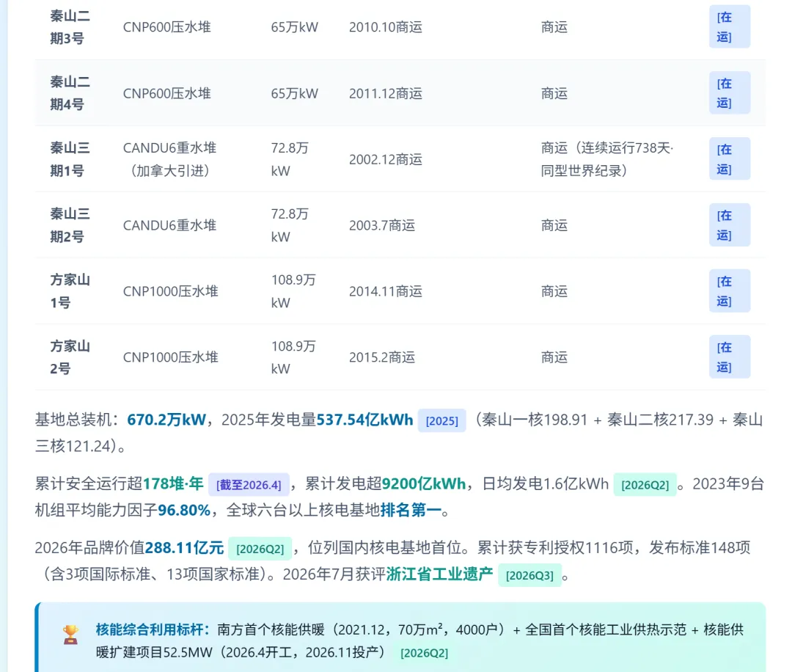Click 65万kW in 秦山二期3号 row

tap(295, 27)
